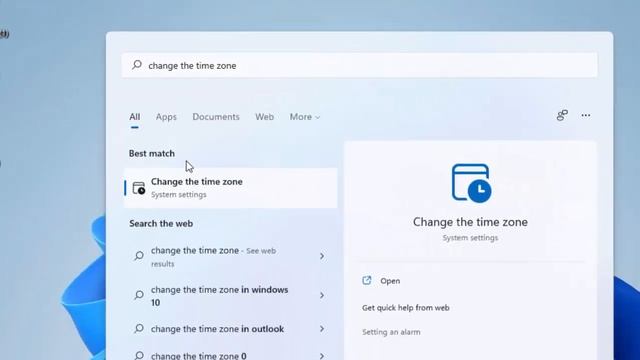Switch to the Documents tab
This screenshot has width=640, height=360.
coord(216,117)
